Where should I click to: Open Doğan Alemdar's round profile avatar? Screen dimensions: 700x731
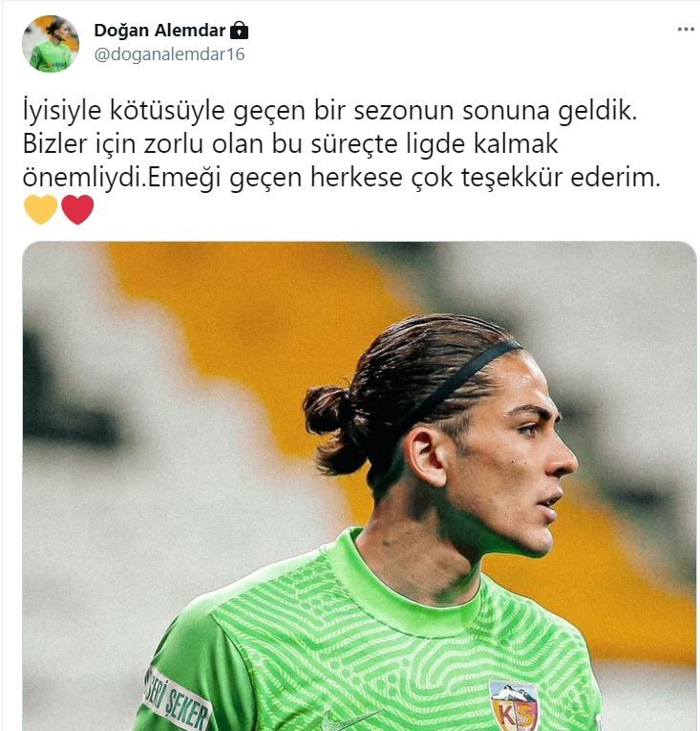pos(51,44)
